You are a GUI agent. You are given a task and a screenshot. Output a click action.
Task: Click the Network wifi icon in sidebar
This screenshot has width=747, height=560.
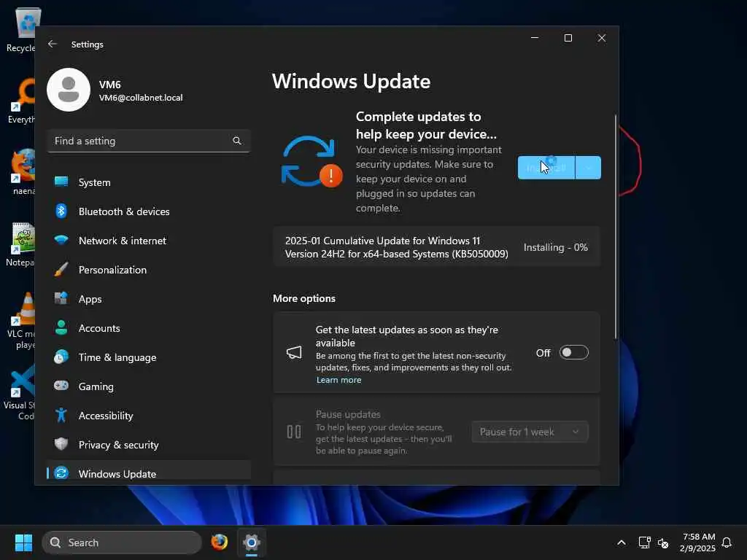(61, 240)
